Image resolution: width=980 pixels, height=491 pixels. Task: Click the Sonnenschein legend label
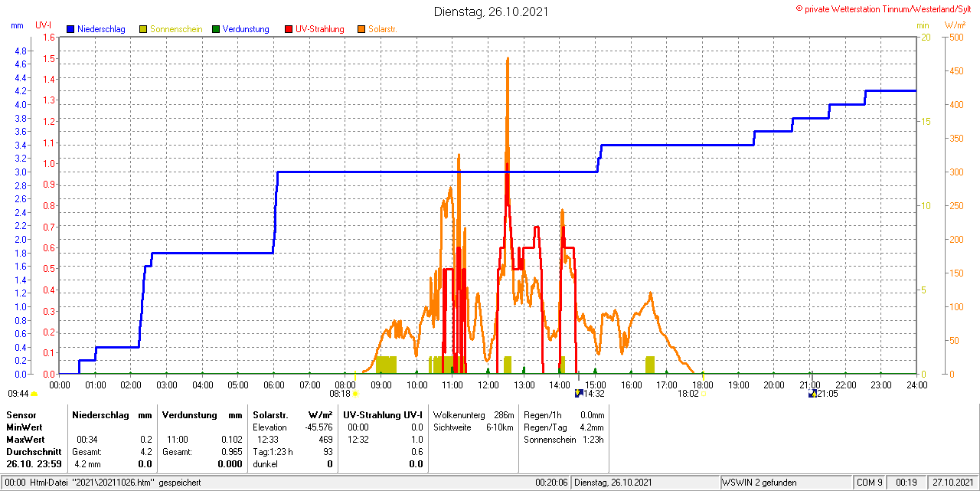(x=176, y=29)
